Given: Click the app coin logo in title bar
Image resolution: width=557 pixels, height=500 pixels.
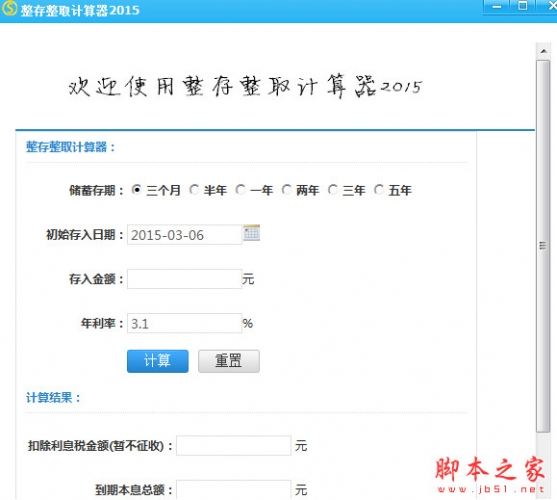Looking at the screenshot, I should click(9, 8).
